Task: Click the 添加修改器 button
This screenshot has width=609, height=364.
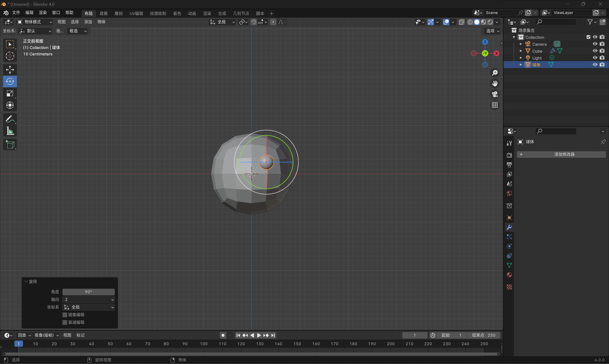Action: point(561,154)
